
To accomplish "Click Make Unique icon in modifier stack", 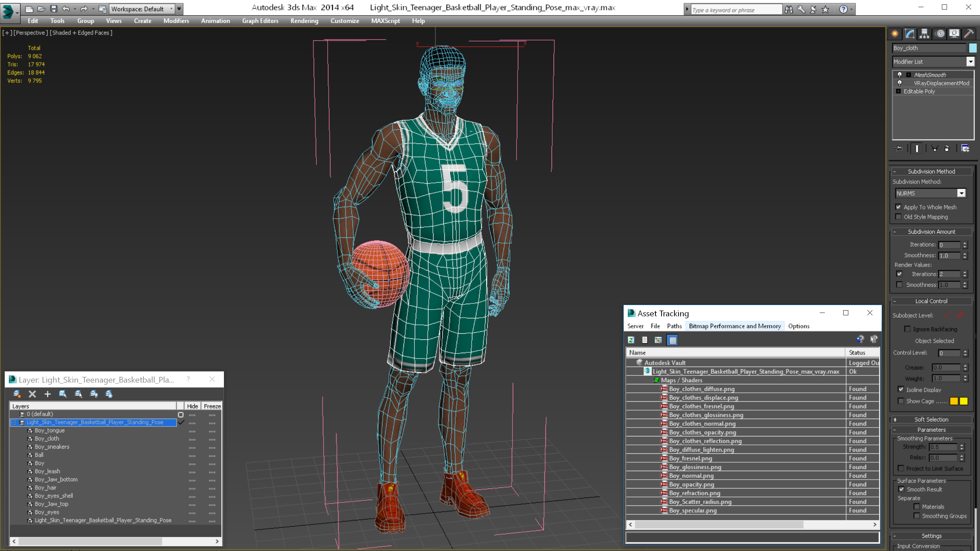I will [x=934, y=148].
